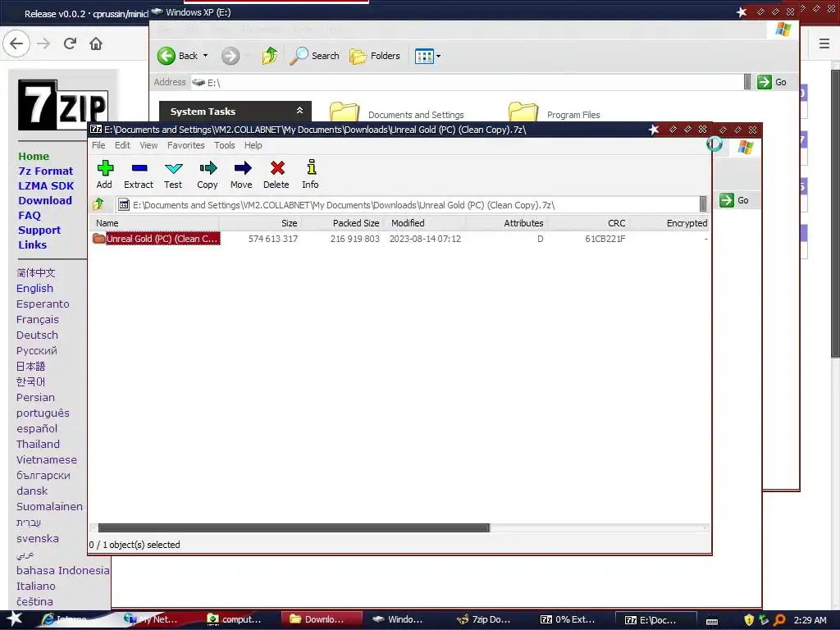Click the LZMA SDK link
This screenshot has width=840, height=630.
(x=46, y=186)
